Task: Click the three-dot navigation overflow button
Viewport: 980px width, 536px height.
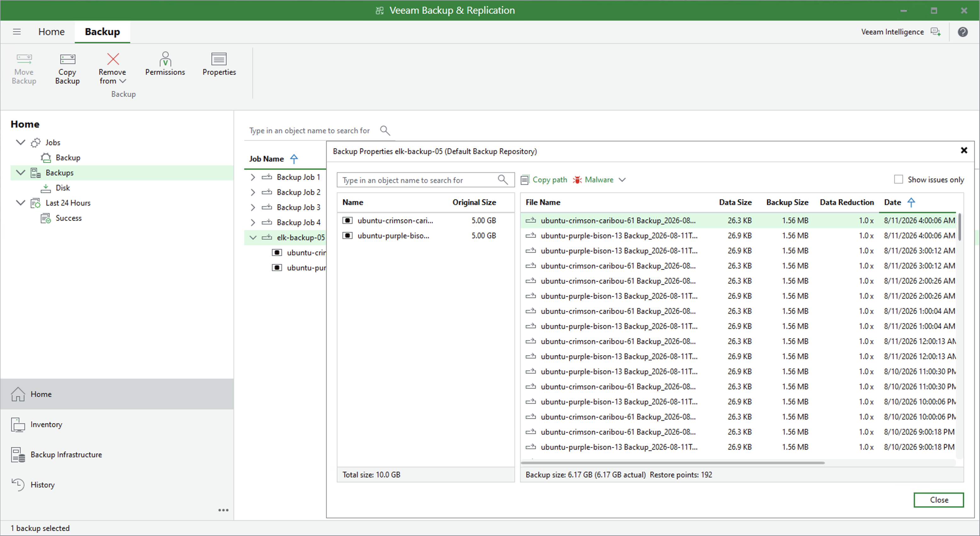Action: tap(223, 510)
